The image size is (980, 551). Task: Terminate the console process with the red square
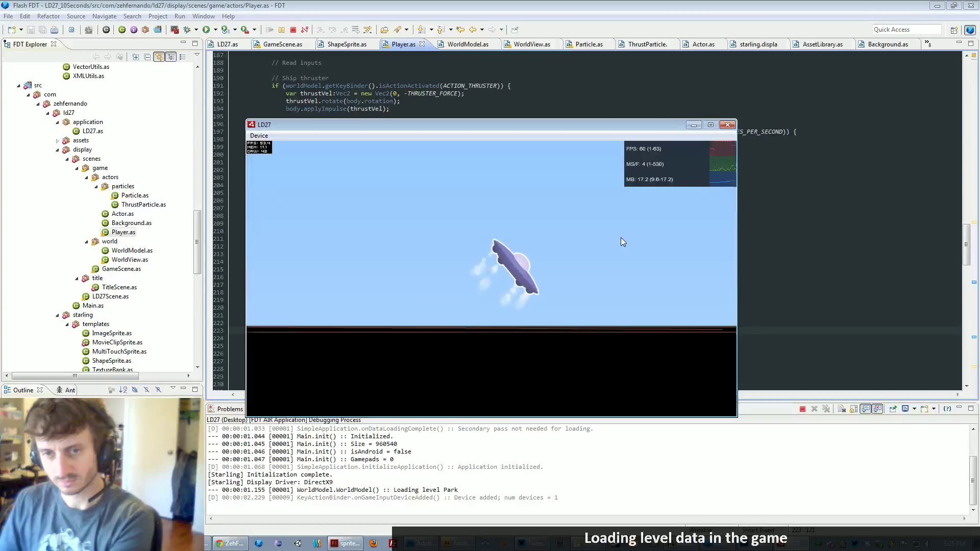pyautogui.click(x=802, y=409)
